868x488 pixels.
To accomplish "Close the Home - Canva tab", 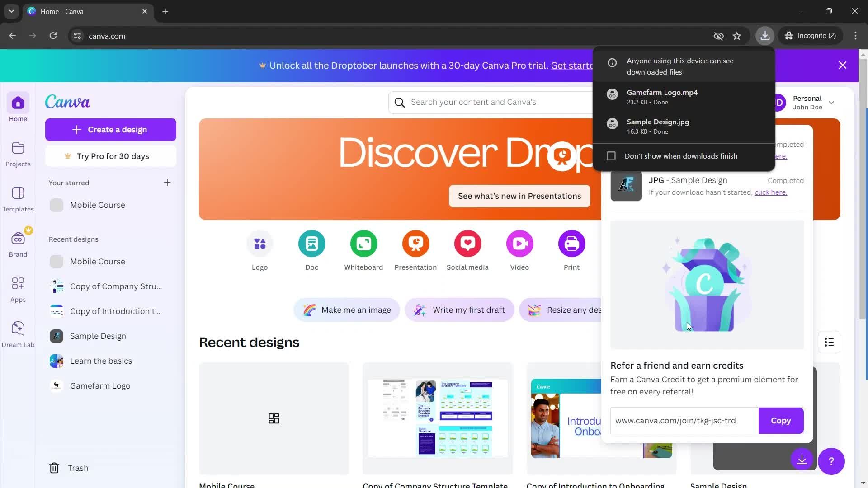I will click(x=145, y=11).
